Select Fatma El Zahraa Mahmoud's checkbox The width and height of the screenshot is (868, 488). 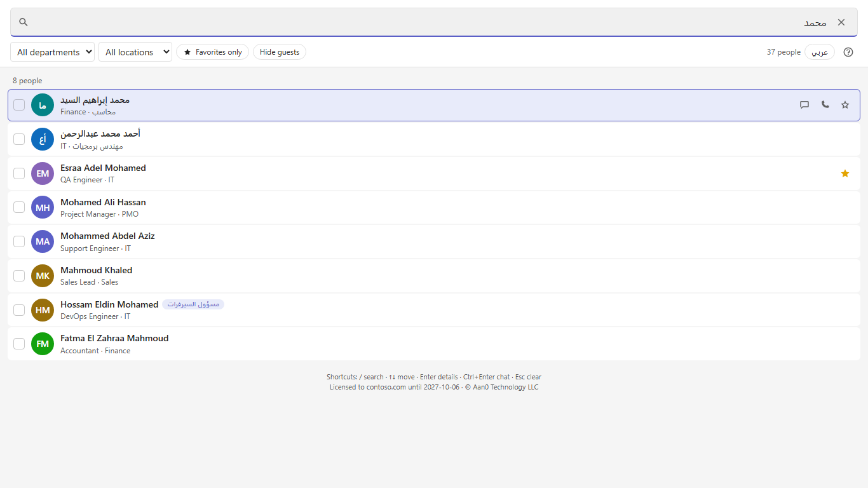(19, 344)
